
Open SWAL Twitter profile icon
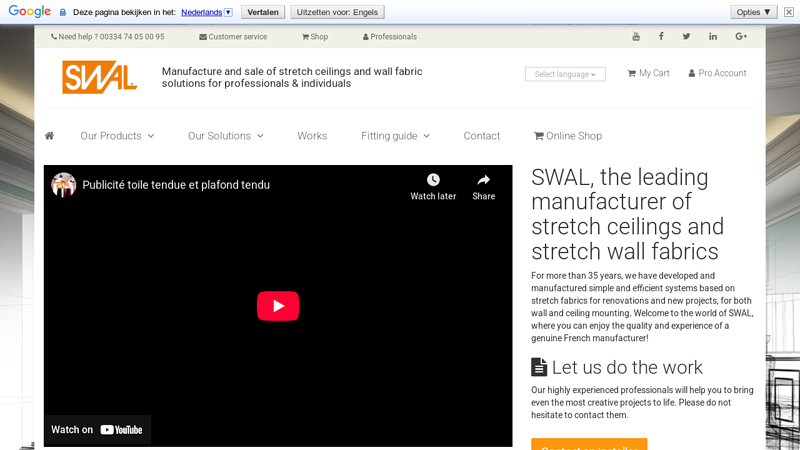(686, 36)
